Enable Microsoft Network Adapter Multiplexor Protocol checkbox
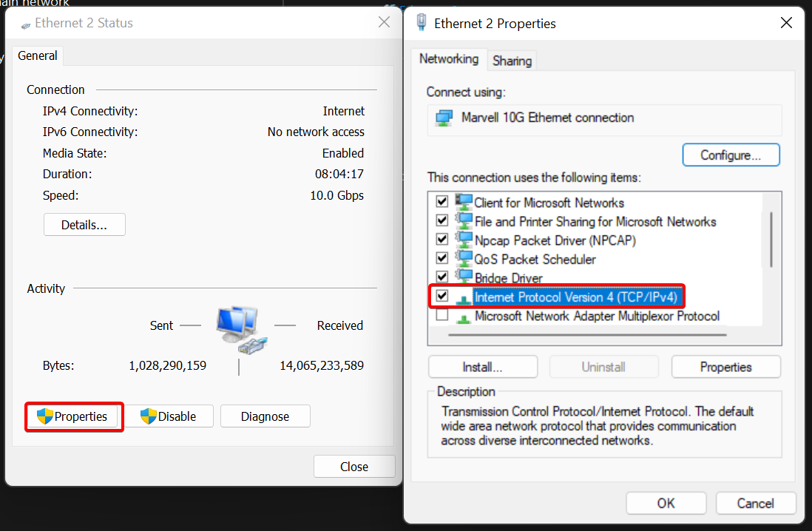The image size is (812, 531). [x=442, y=316]
